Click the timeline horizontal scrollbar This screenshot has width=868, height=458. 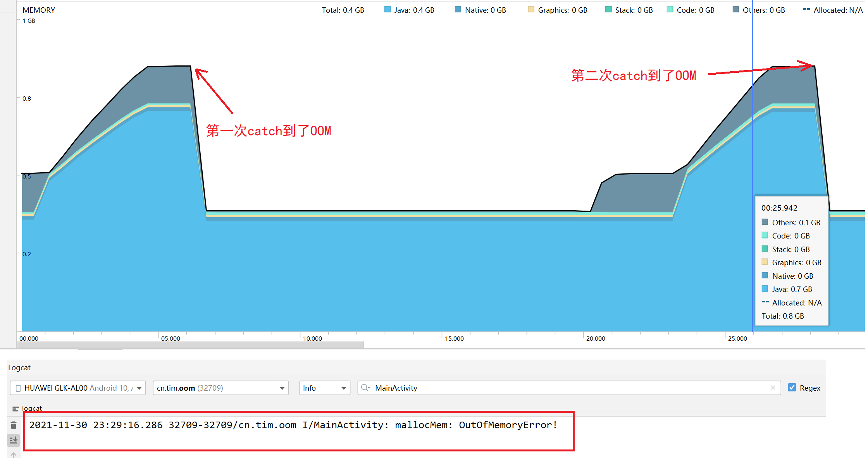pos(191,344)
